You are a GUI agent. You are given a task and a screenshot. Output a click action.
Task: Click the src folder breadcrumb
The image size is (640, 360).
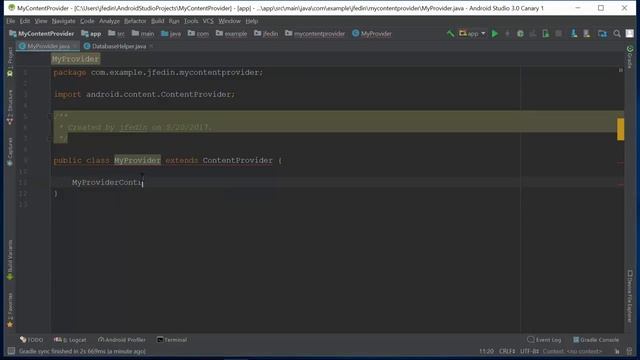pos(116,33)
